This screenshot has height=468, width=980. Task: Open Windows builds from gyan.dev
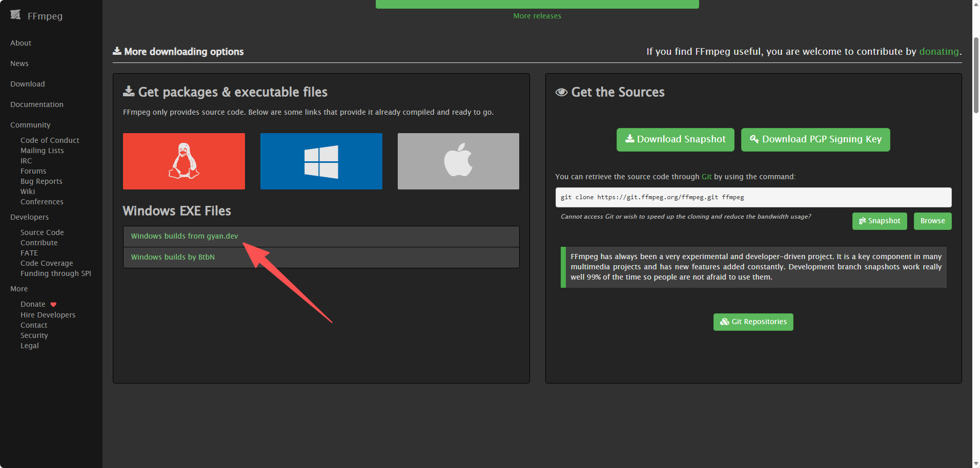pos(185,236)
